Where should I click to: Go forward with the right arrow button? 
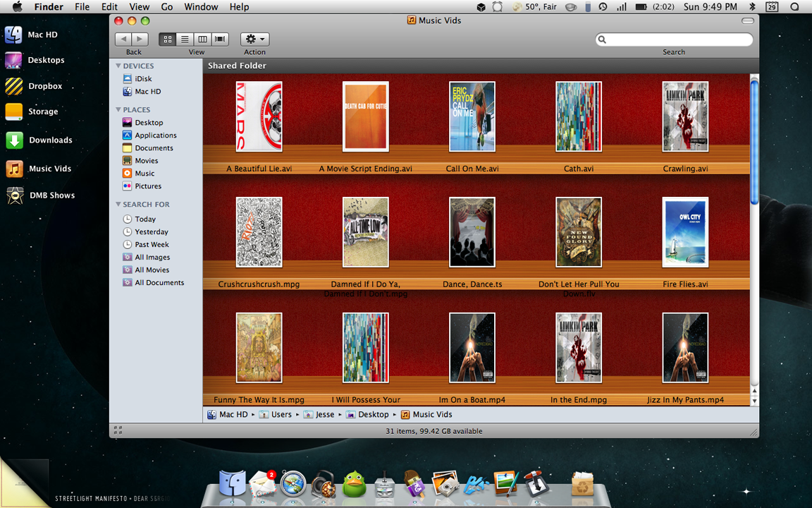140,39
